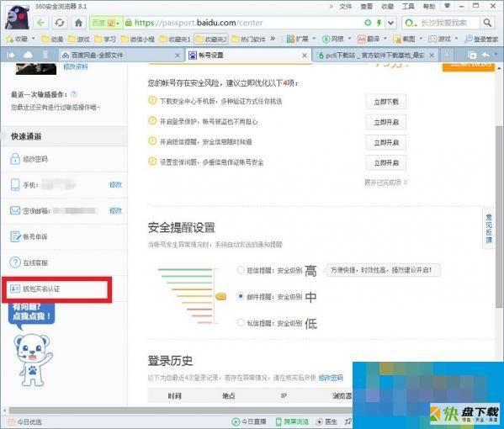The height and width of the screenshot is (429, 504).
Task: Open the 收藏 menu in the title bar
Action: (387, 6)
